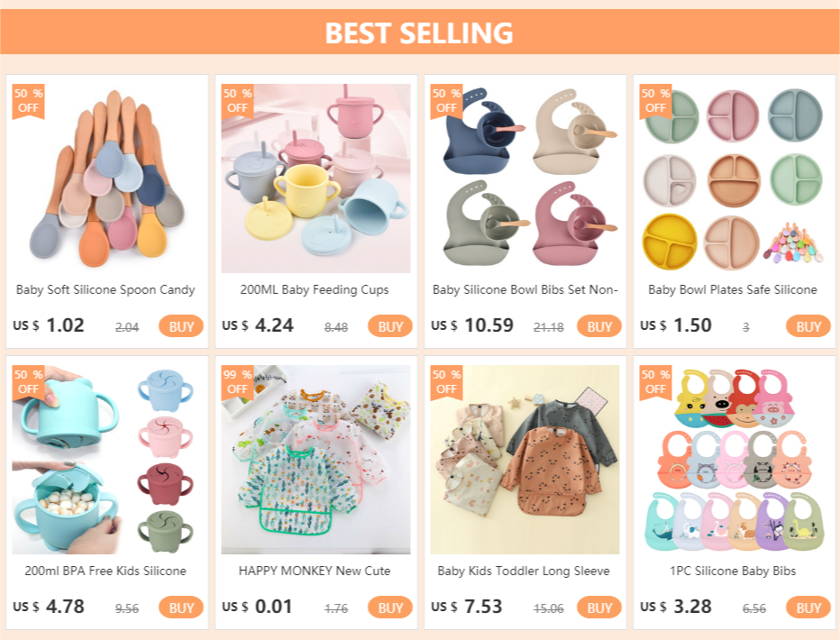
Task: Click BUY for Baby Kids Toddler Long Sleeve
Action: point(599,608)
